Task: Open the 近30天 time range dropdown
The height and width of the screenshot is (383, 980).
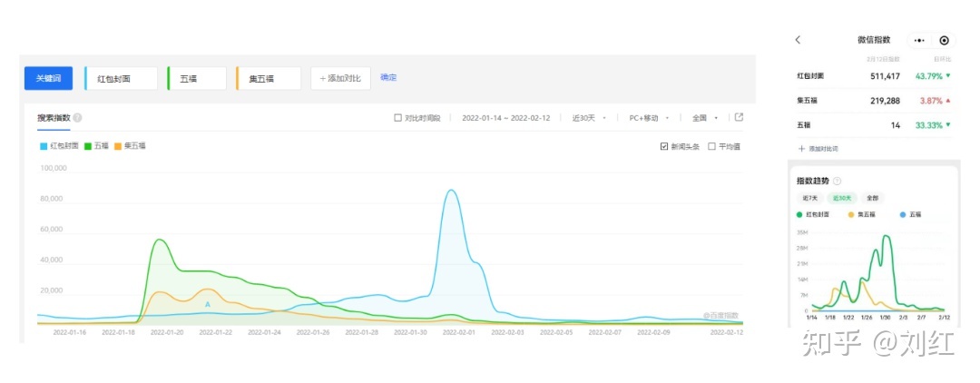Action: 588,118
